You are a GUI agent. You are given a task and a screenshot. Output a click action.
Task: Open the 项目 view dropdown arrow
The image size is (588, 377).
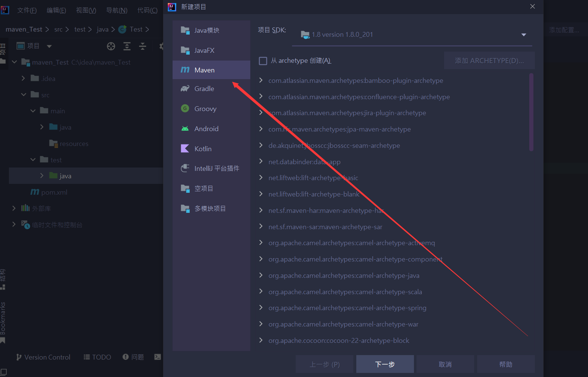(x=49, y=46)
